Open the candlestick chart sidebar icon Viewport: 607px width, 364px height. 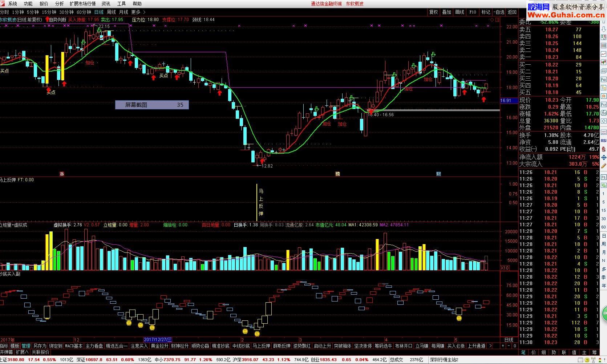[x=603, y=62]
